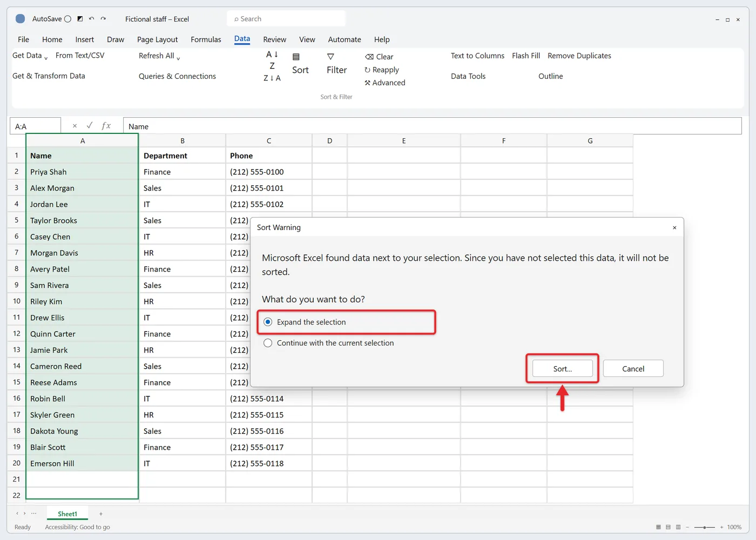756x540 pixels.
Task: Select the Sheet1 tab
Action: [x=67, y=514]
